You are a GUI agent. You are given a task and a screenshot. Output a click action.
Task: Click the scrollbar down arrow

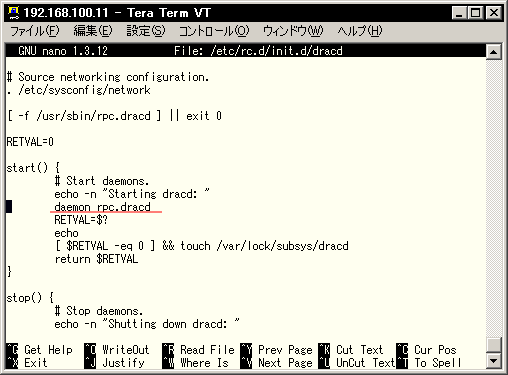click(494, 360)
